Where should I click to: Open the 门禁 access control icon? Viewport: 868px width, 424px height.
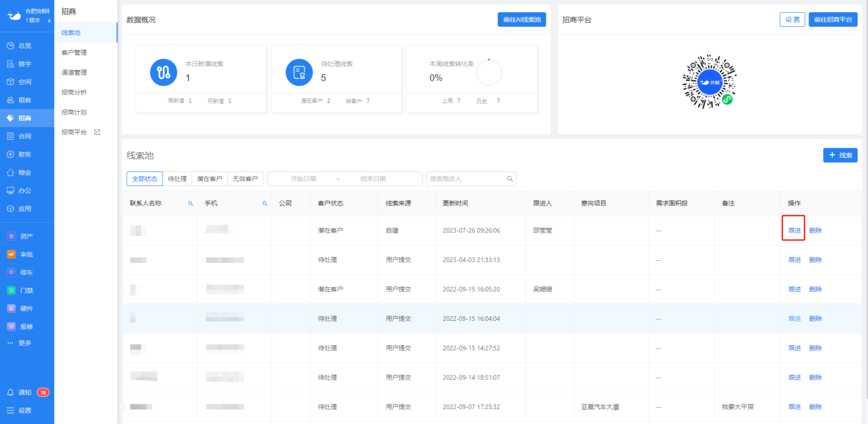[11, 290]
